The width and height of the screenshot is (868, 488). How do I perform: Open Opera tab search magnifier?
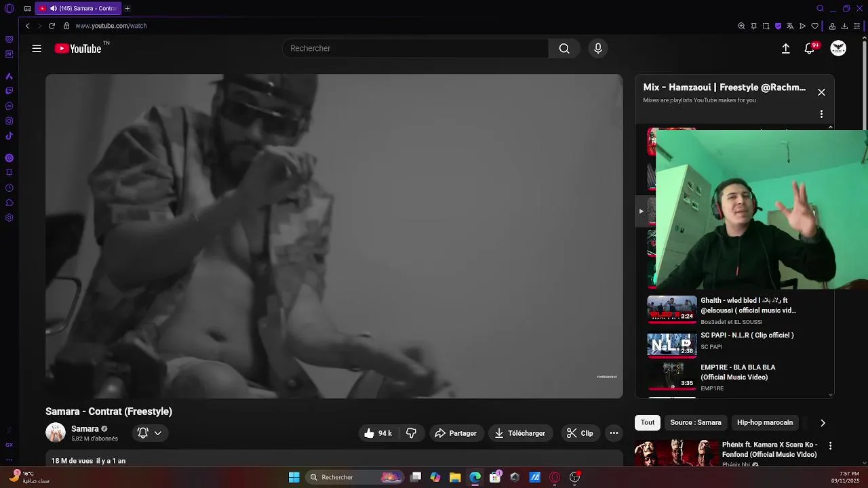point(820,8)
